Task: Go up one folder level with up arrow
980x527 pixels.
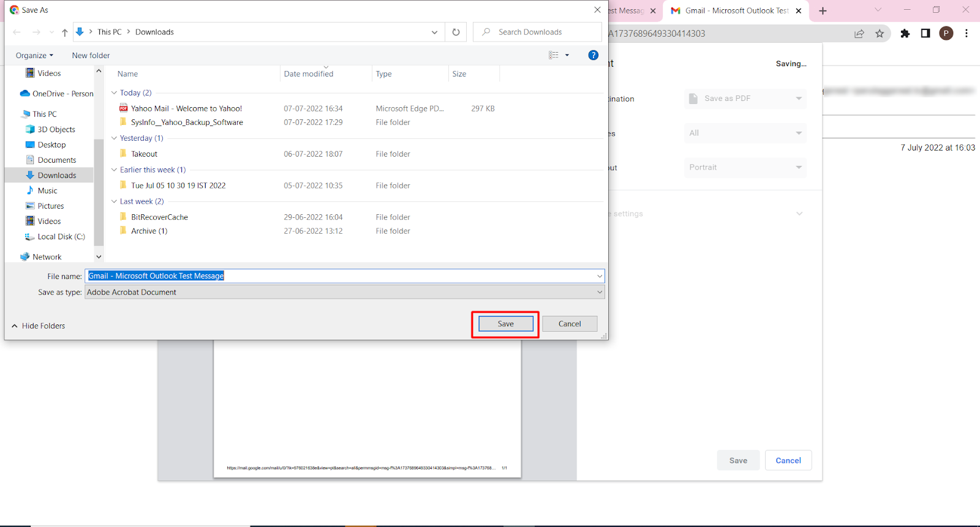Action: pyautogui.click(x=64, y=32)
